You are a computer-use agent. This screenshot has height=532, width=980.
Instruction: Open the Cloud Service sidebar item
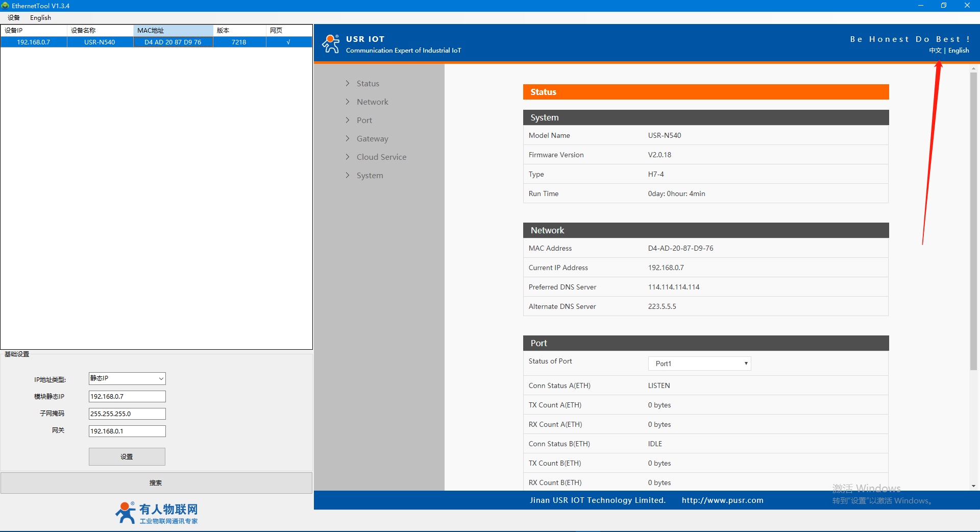(381, 157)
